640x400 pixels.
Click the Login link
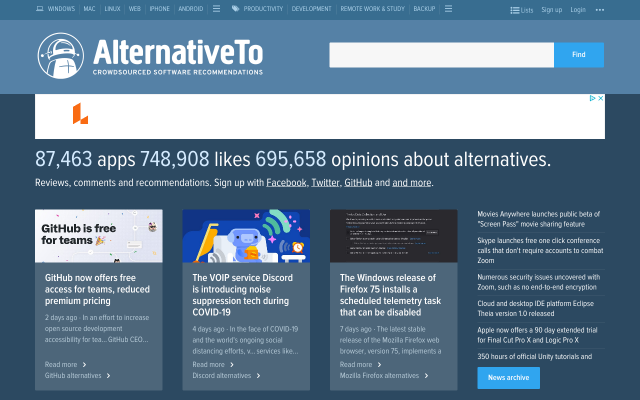tap(578, 10)
